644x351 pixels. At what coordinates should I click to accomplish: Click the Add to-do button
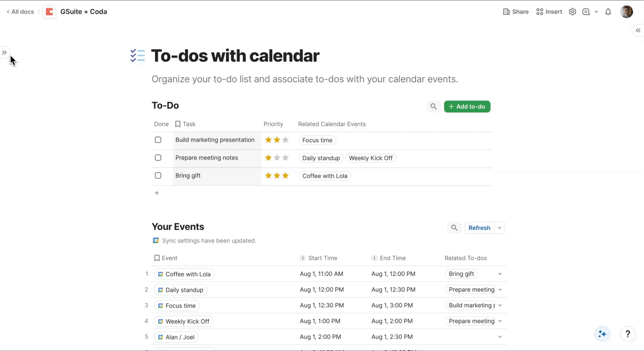point(467,107)
